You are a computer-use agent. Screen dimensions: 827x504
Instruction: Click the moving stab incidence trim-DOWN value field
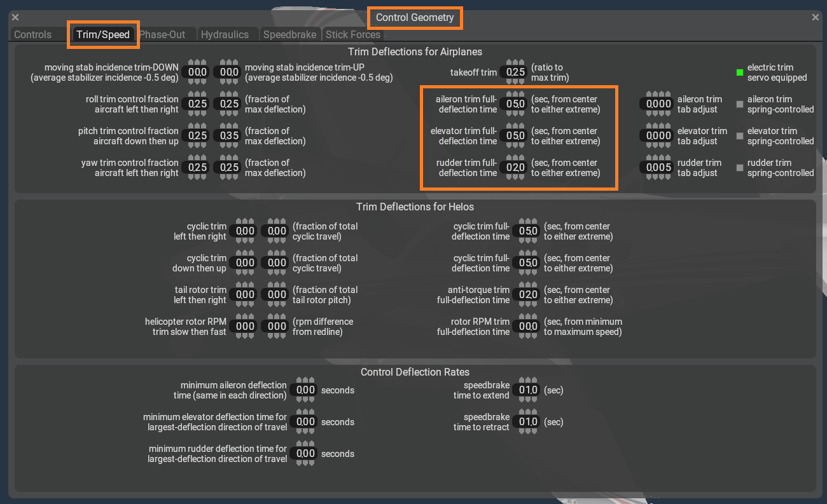coord(195,72)
